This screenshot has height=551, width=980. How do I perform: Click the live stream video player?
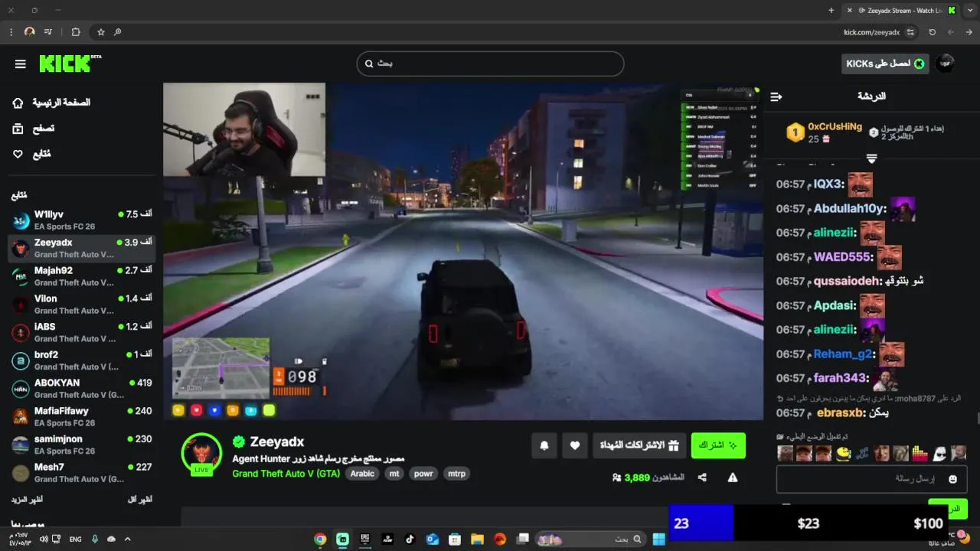point(463,251)
